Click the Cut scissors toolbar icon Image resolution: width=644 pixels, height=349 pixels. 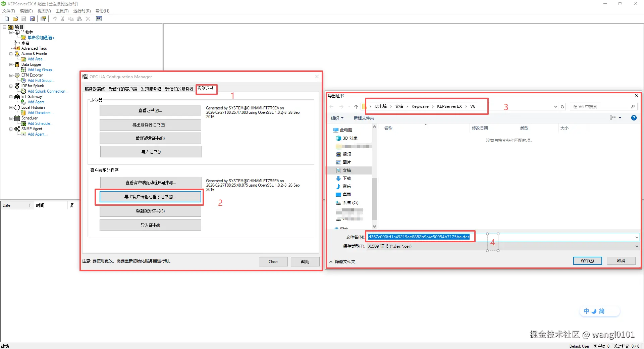(x=63, y=19)
